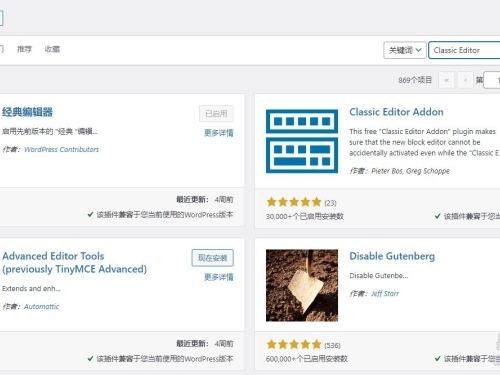Click compatibility checkmark for Classic Editor Addon
This screenshot has height=375, width=500.
[x=438, y=216]
